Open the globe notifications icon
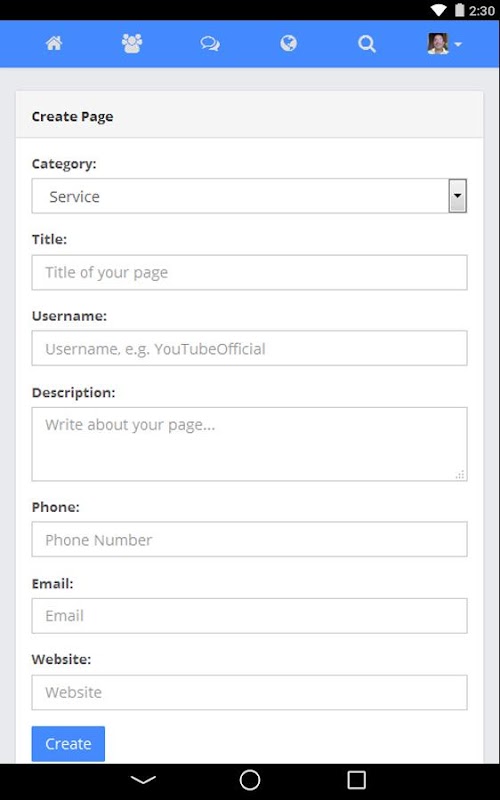The image size is (500, 800). [x=288, y=43]
